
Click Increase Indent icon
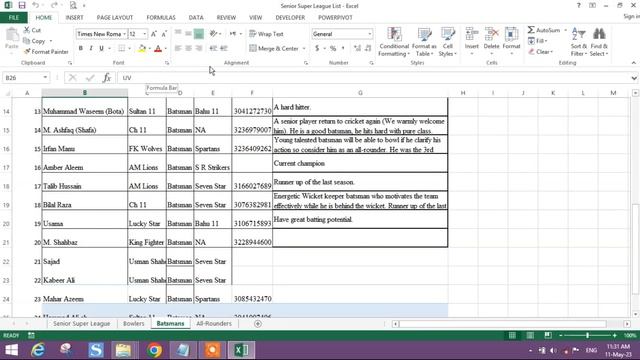[x=224, y=48]
